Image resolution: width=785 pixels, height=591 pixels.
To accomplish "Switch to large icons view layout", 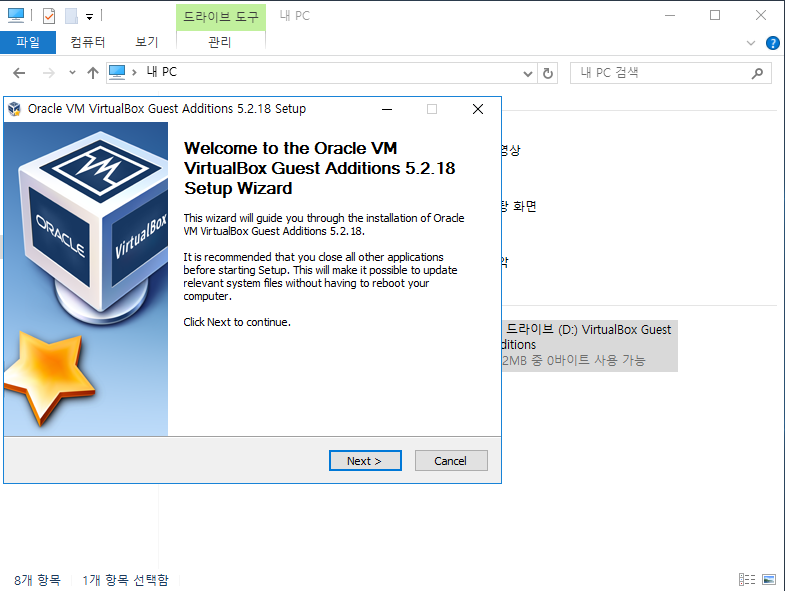I will pos(768,579).
